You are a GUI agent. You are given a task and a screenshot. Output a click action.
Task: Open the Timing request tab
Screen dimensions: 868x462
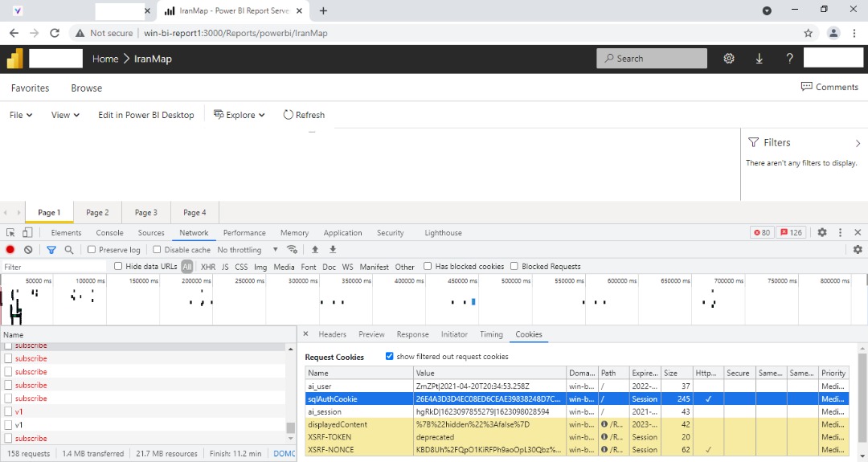491,334
